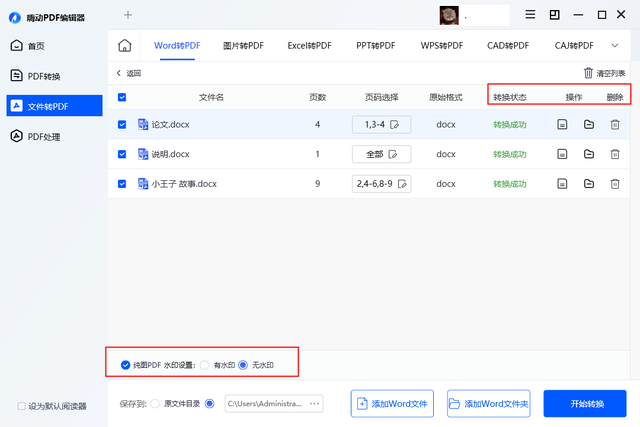Click the 原始格式 column header

coord(446,97)
